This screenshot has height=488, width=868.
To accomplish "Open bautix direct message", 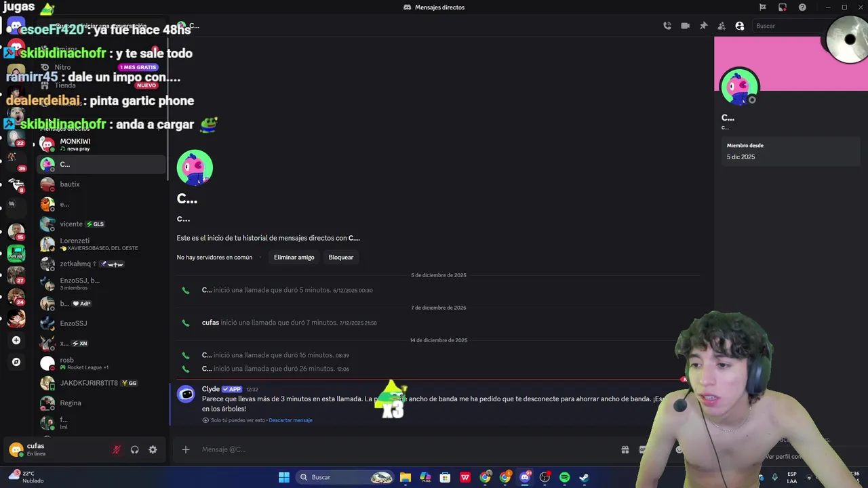I will (x=102, y=184).
